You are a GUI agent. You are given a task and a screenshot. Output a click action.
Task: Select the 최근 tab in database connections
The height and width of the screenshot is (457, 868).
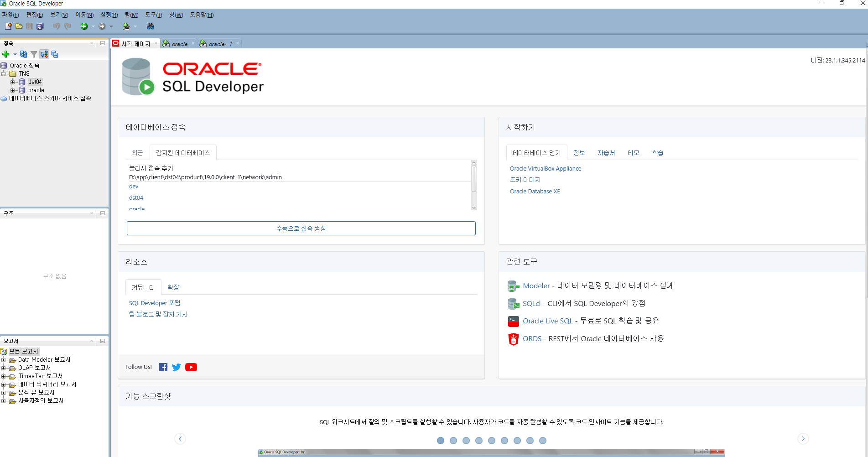(137, 153)
